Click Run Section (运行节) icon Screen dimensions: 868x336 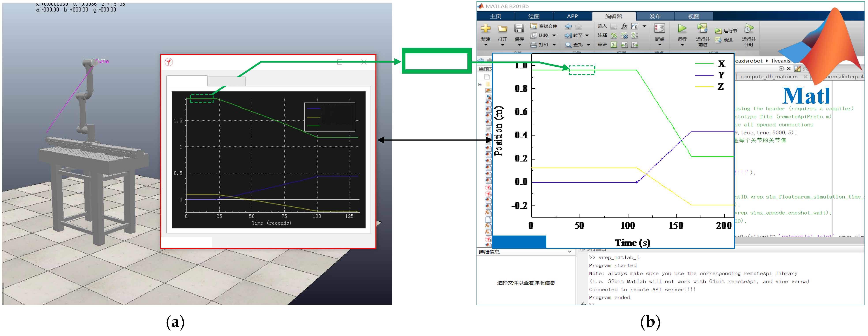718,31
